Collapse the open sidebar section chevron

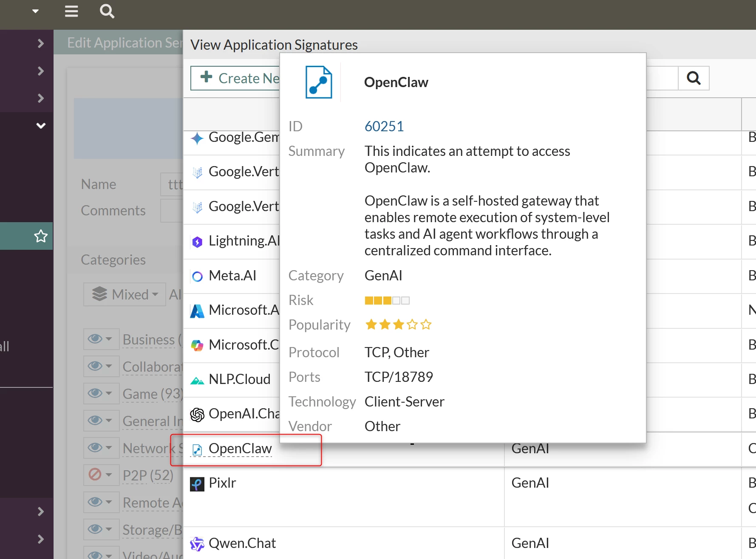pos(41,126)
